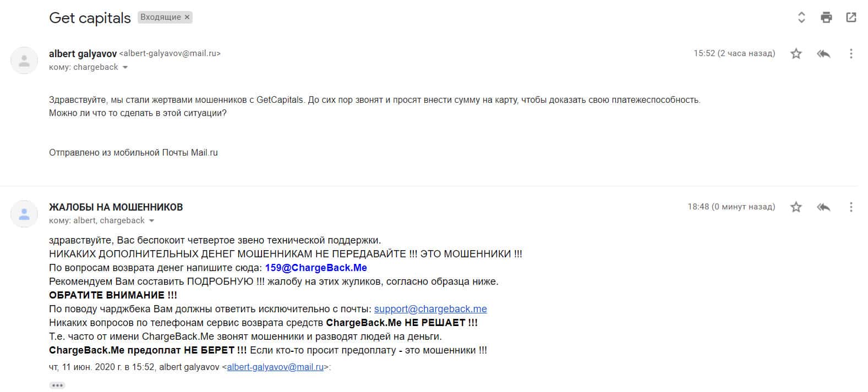868x392 pixels.
Task: Click the 159@ChargeBack.Me address
Action: 316,268
